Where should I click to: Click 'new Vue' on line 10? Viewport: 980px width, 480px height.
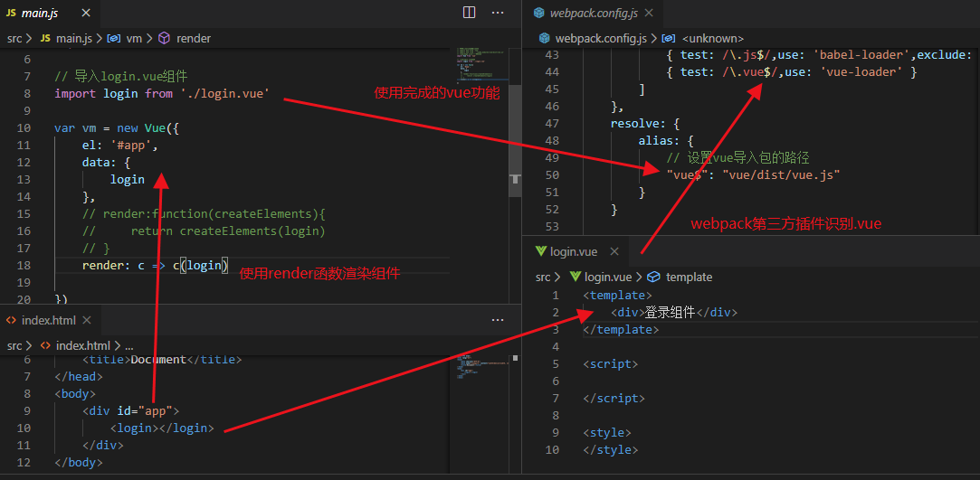tap(142, 128)
